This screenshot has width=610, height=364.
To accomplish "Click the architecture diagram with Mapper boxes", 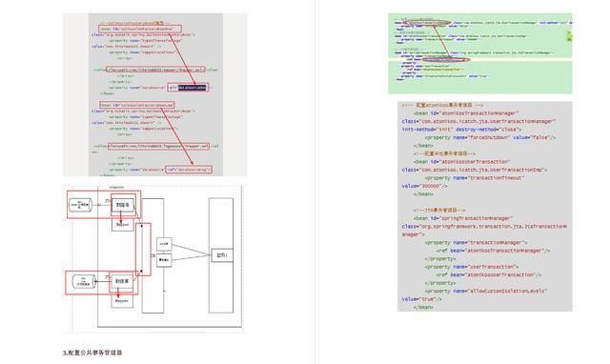I will coord(154,258).
